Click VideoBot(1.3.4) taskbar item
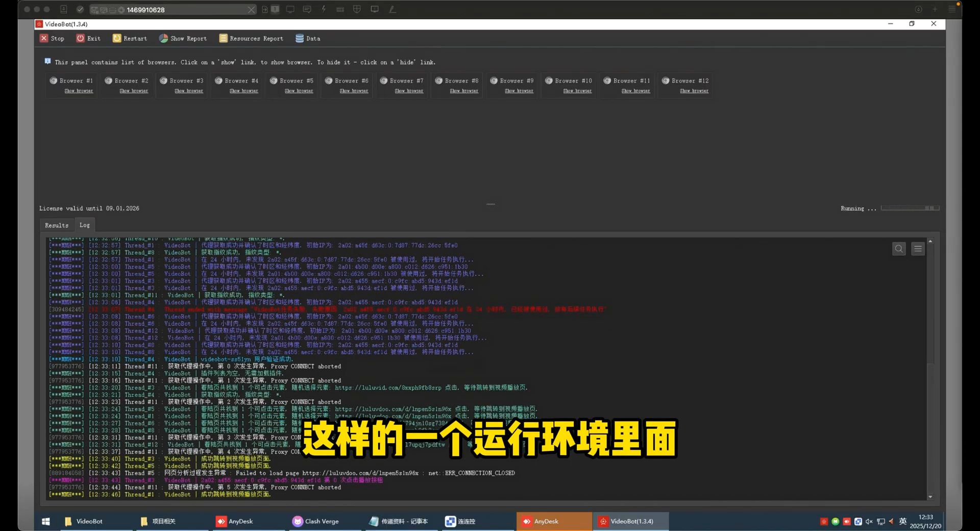The height and width of the screenshot is (531, 980). click(x=631, y=521)
